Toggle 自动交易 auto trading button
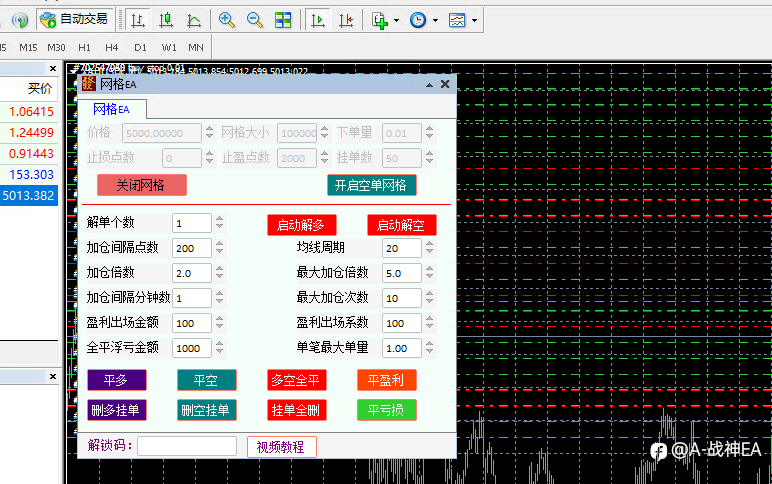Screen dimensions: 772x484 (75, 19)
